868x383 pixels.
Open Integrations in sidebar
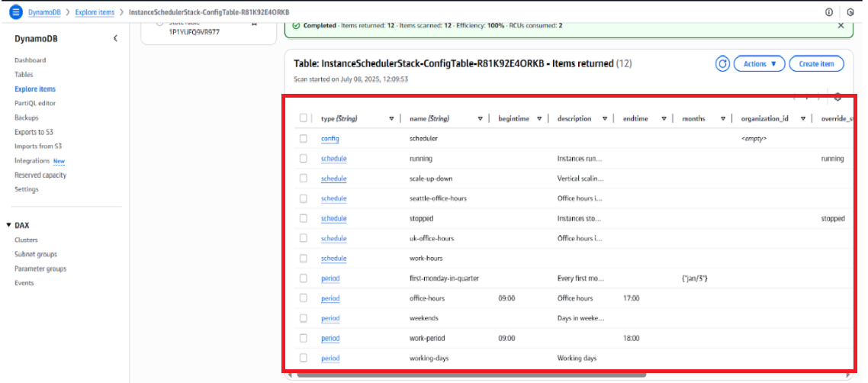(x=32, y=161)
